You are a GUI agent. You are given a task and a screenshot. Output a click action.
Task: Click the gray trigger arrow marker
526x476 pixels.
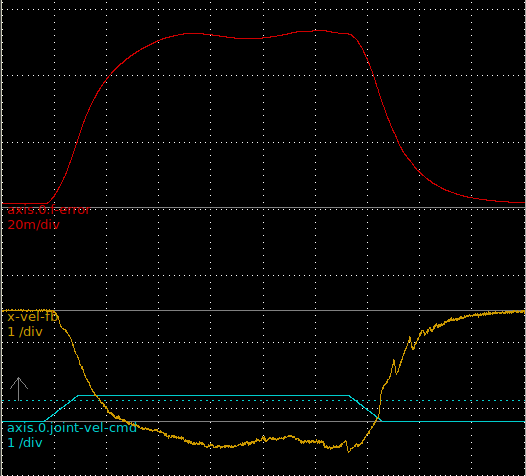click(x=19, y=389)
